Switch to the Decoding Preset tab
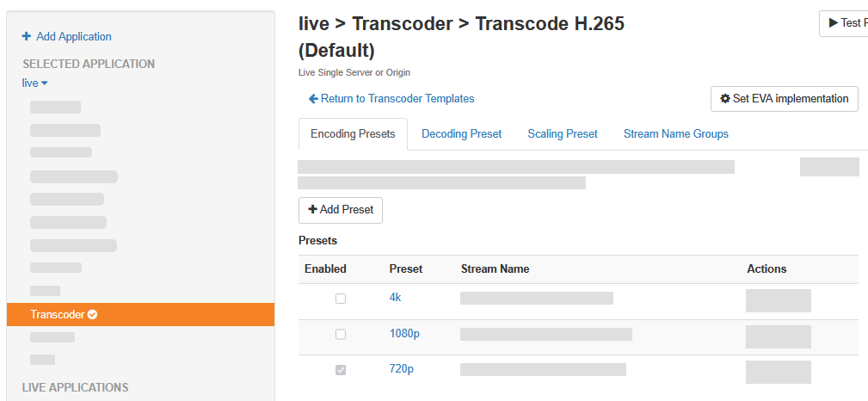Viewport: 868px width, 401px height. click(x=461, y=134)
